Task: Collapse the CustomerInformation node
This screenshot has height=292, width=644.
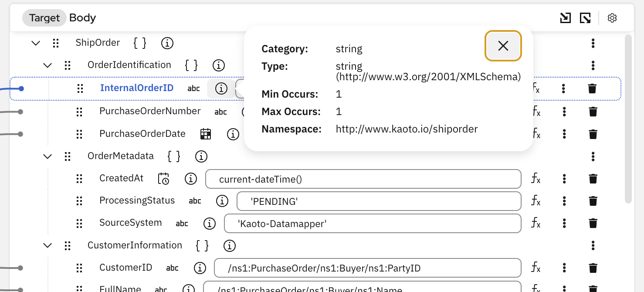Action: pos(47,245)
